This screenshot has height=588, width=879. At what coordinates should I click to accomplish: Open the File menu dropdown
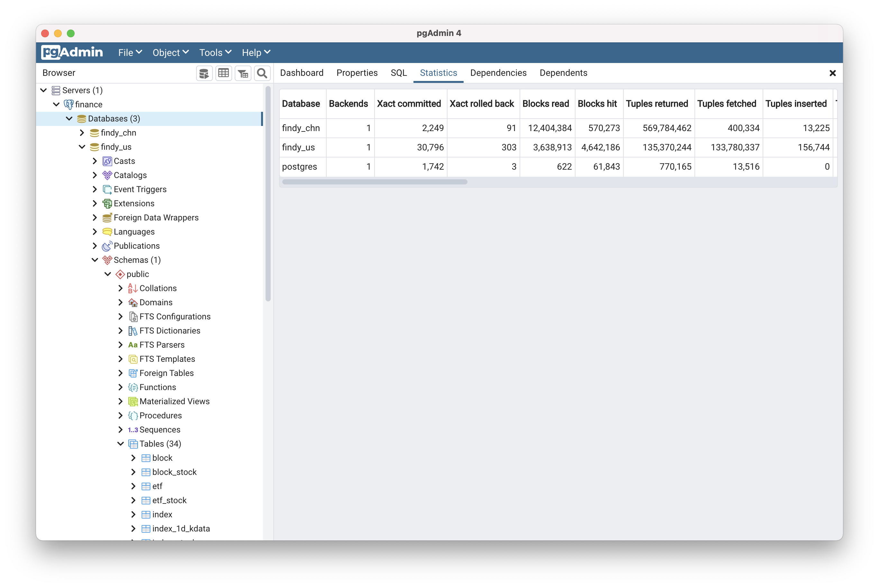point(130,52)
